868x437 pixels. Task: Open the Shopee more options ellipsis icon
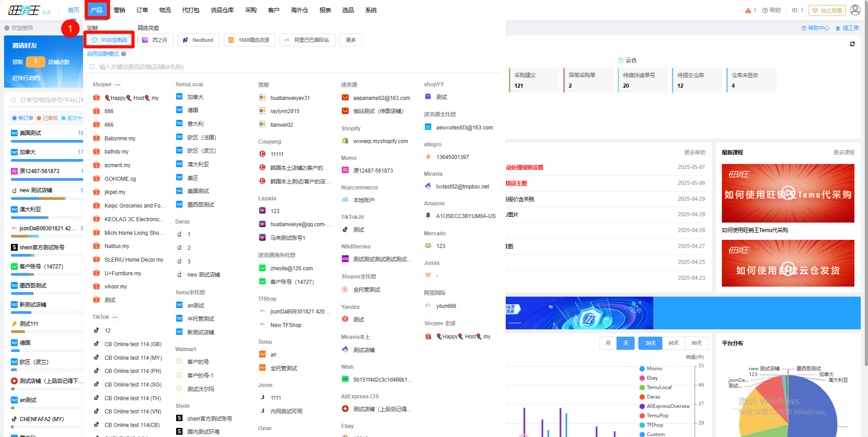tap(118, 85)
